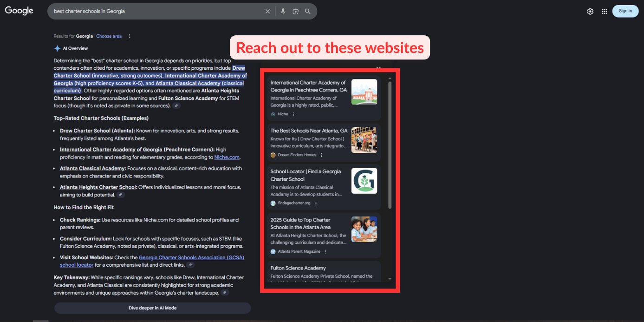Open the three-dot menu next to Choose area

tap(130, 36)
